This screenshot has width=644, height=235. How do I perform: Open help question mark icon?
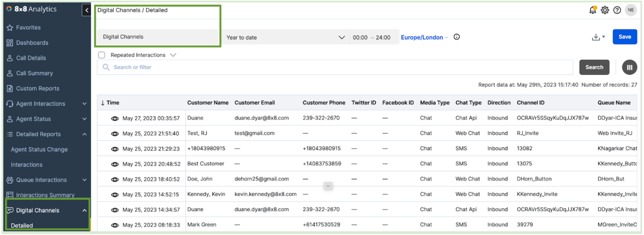(x=617, y=10)
